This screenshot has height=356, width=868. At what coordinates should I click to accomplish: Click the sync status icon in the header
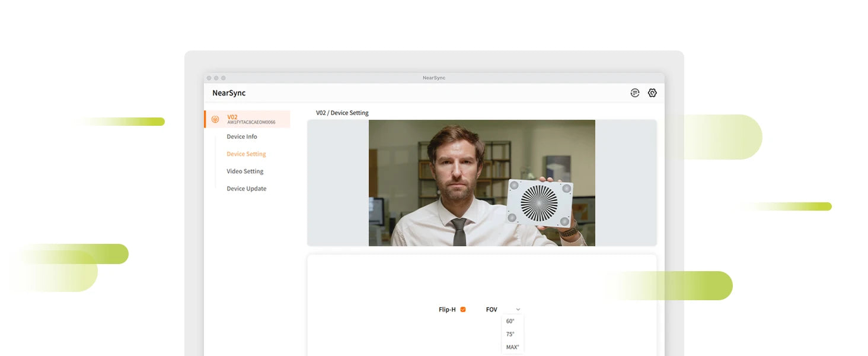pyautogui.click(x=634, y=93)
